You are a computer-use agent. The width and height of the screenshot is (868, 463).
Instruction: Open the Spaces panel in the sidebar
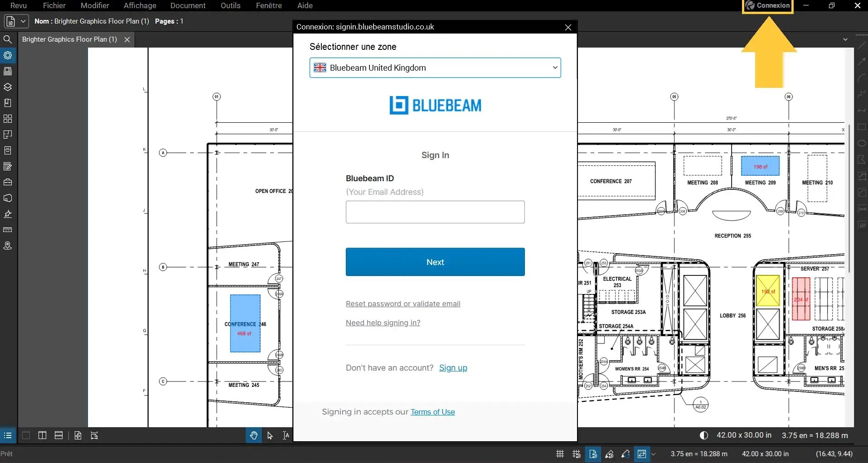tap(8, 135)
